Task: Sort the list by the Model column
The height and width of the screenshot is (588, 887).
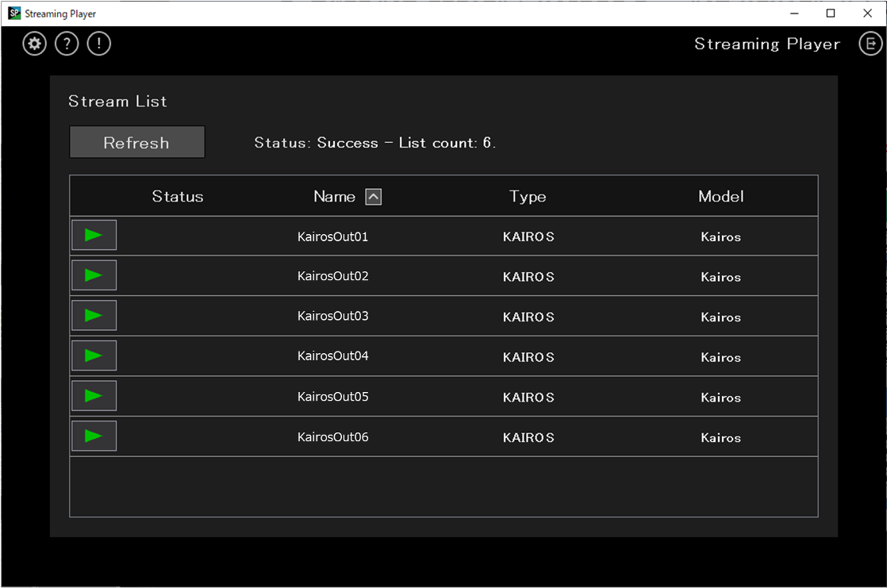Action: click(720, 196)
